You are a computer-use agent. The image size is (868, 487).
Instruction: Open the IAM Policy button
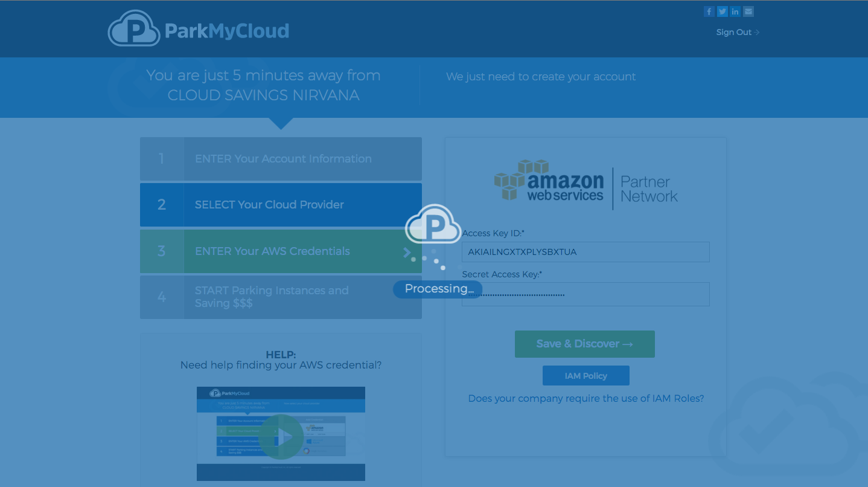[586, 376]
